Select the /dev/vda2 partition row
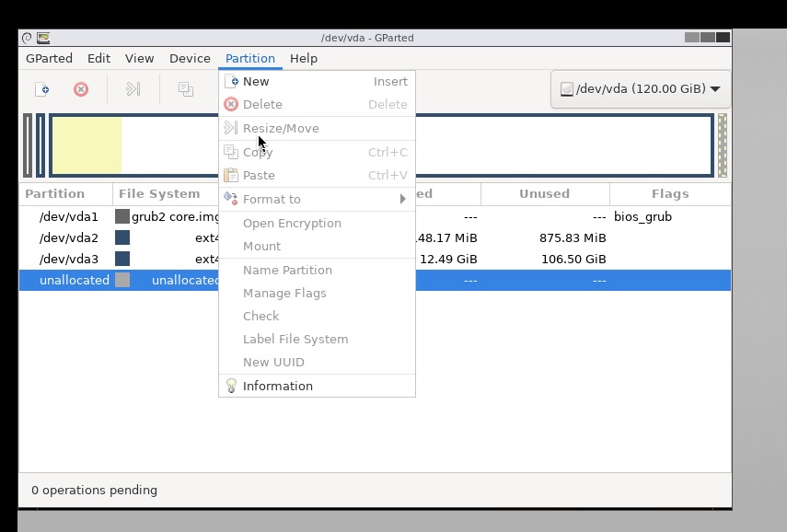Image resolution: width=787 pixels, height=532 pixels. coord(375,237)
